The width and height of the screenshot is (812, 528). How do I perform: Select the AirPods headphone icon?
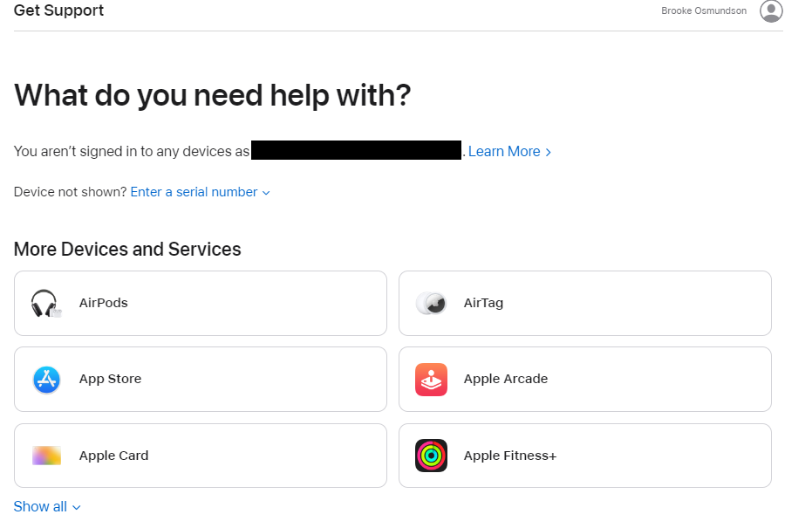(x=45, y=303)
